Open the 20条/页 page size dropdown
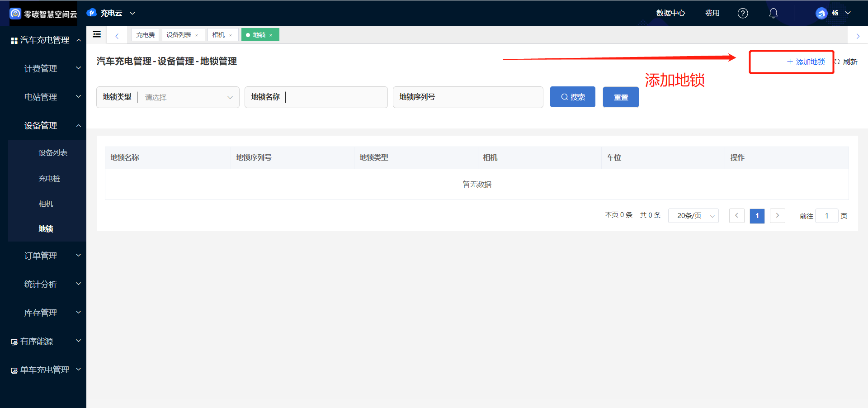 click(693, 216)
